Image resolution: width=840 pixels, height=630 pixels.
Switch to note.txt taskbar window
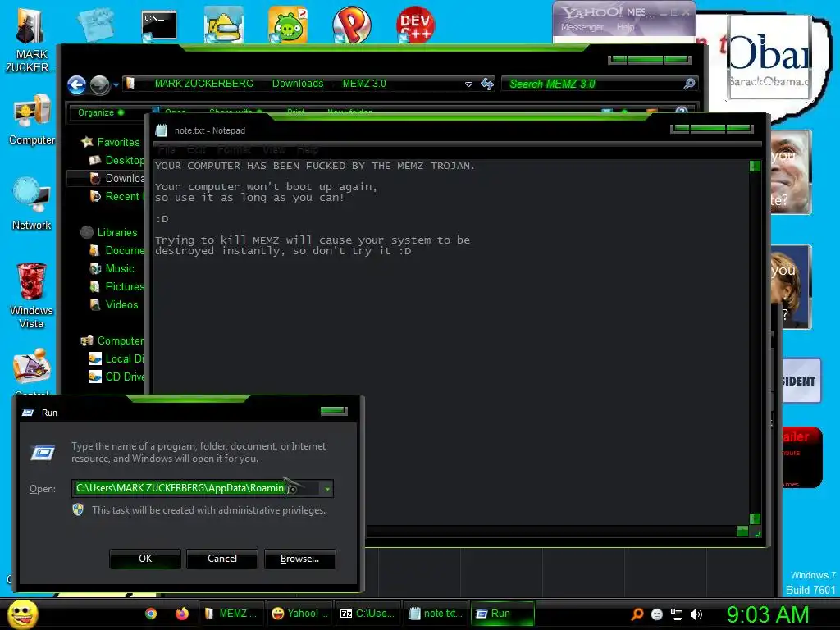click(x=436, y=614)
